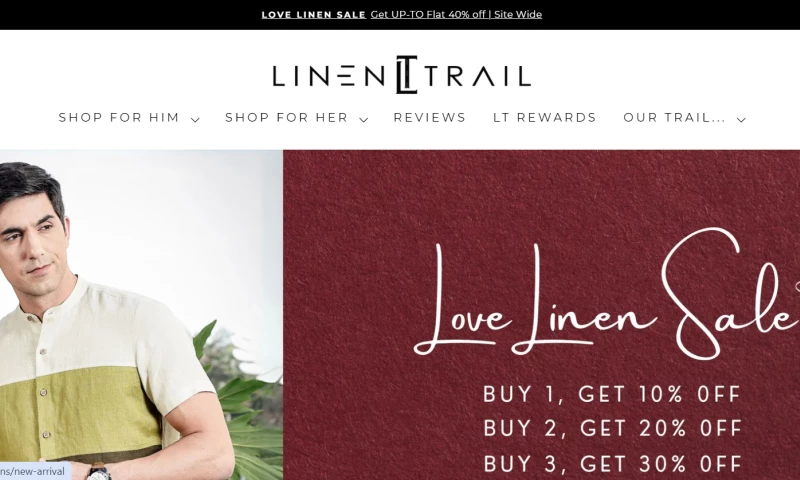Viewport: 800px width, 480px height.
Task: Click the wristwatch on the model's arm
Action: pyautogui.click(x=99, y=472)
